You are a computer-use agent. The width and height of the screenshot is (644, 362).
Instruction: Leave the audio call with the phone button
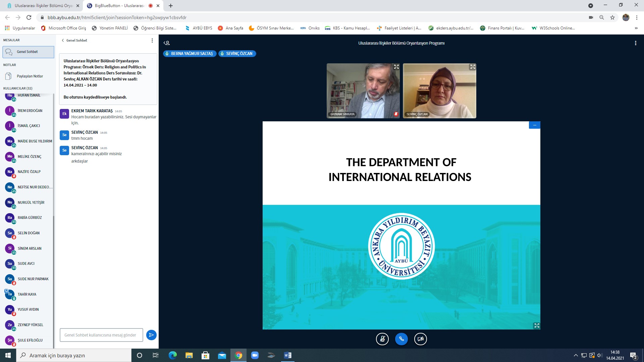click(401, 339)
